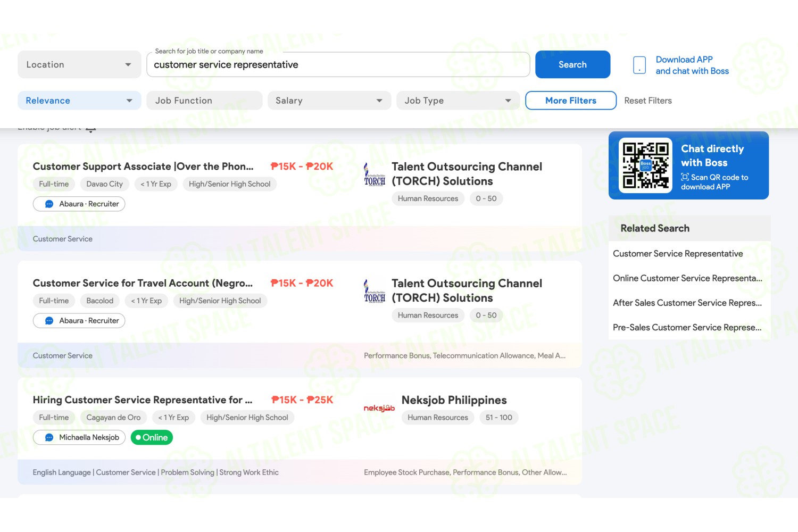Expand the Salary filter dropdown
798x532 pixels.
click(x=329, y=101)
